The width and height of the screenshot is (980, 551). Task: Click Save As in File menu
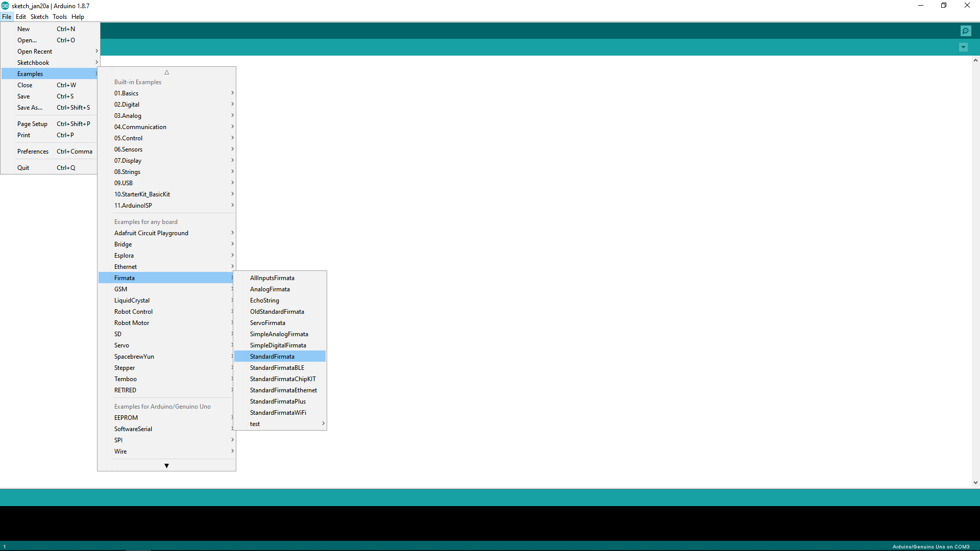click(30, 108)
